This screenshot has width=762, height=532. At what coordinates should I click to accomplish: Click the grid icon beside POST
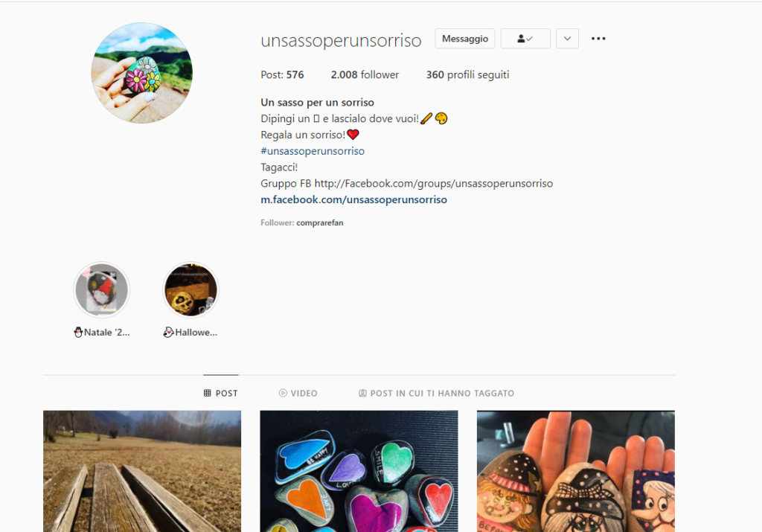[208, 393]
